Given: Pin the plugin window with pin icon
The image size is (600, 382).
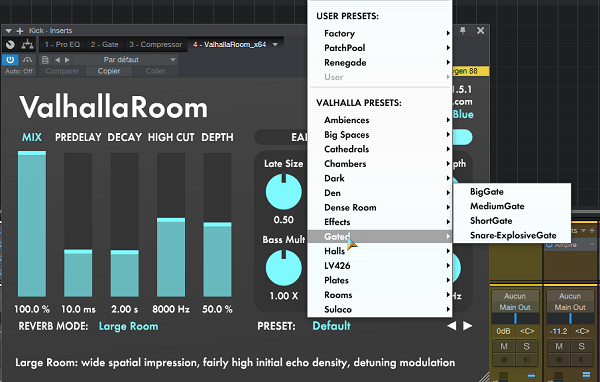Looking at the screenshot, I should (463, 31).
